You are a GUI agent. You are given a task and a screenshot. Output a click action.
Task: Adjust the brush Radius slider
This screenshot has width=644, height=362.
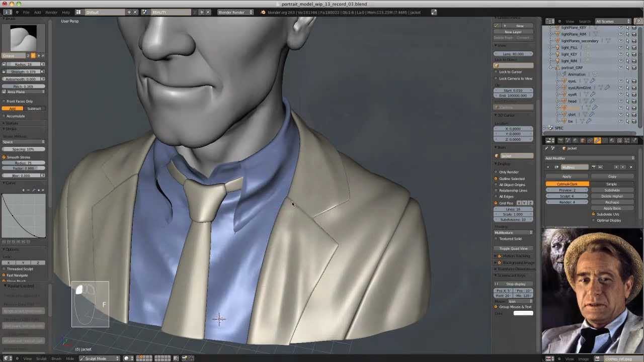(24, 64)
